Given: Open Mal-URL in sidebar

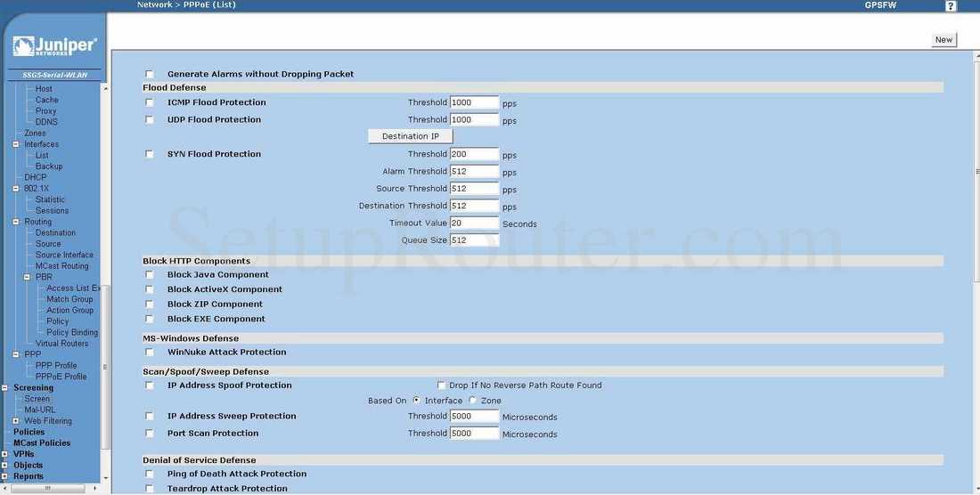Looking at the screenshot, I should click(x=40, y=410).
